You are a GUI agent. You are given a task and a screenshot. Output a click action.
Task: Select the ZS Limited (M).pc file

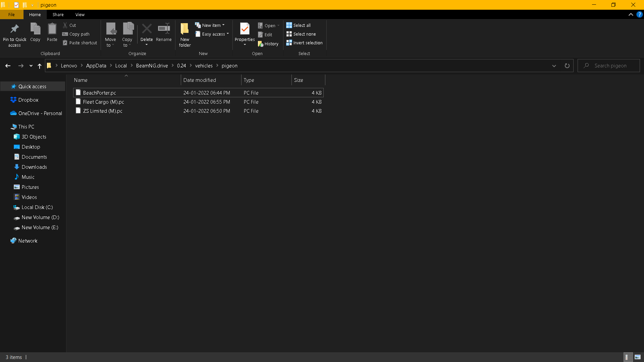tap(198, 111)
